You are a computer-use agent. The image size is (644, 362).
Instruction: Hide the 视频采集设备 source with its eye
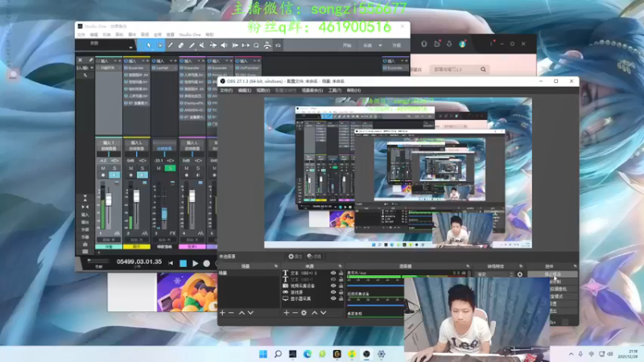tap(333, 286)
